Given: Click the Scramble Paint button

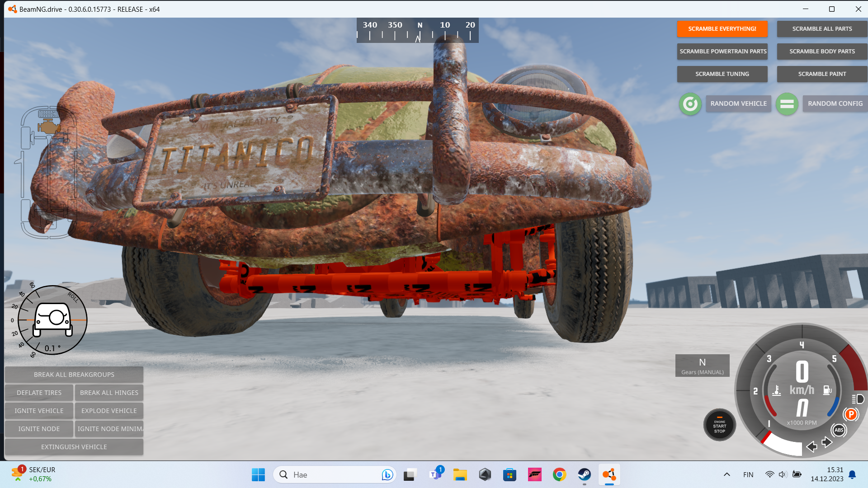Looking at the screenshot, I should tap(821, 74).
